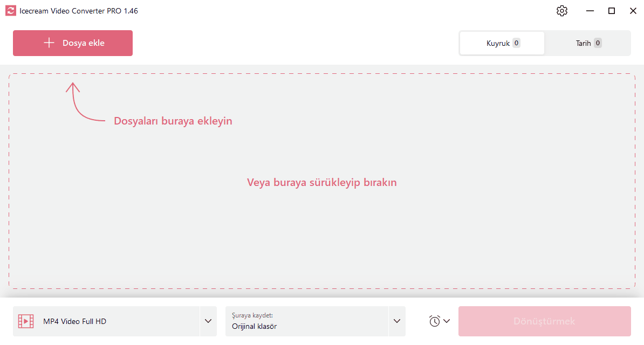The width and height of the screenshot is (644, 345).
Task: Click the Dosya ekle button
Action: pyautogui.click(x=73, y=43)
